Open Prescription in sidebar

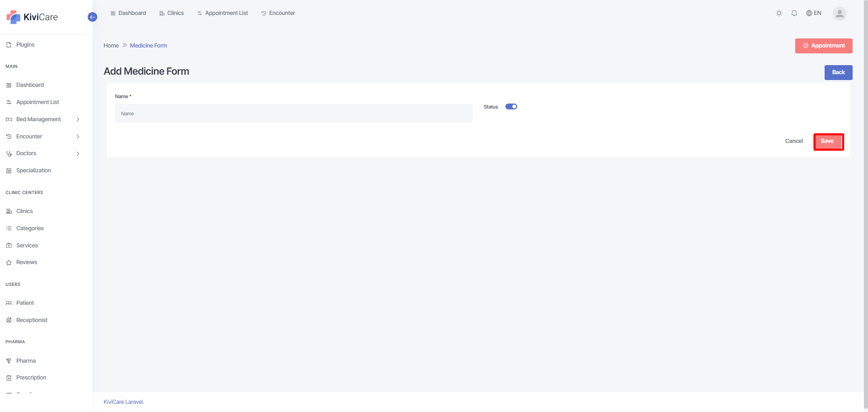(31, 378)
